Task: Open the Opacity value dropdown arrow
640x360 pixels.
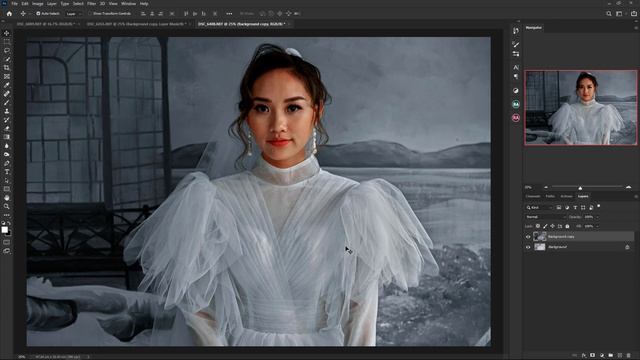Action: click(x=598, y=217)
